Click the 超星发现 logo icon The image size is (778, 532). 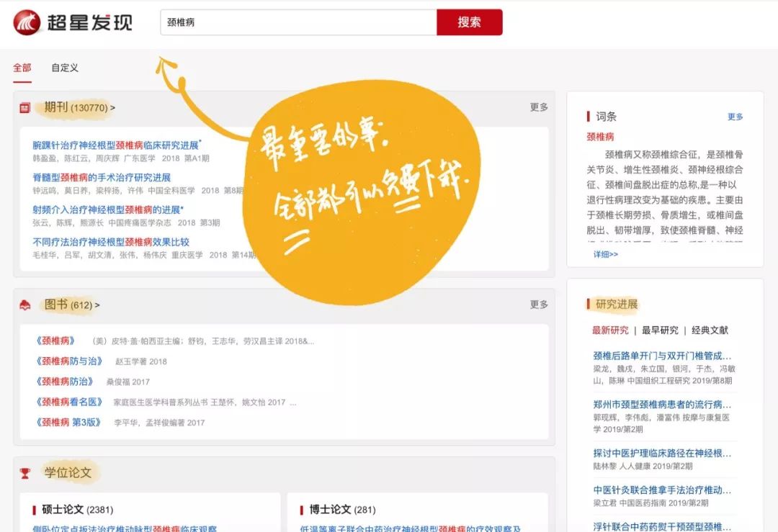(x=27, y=22)
